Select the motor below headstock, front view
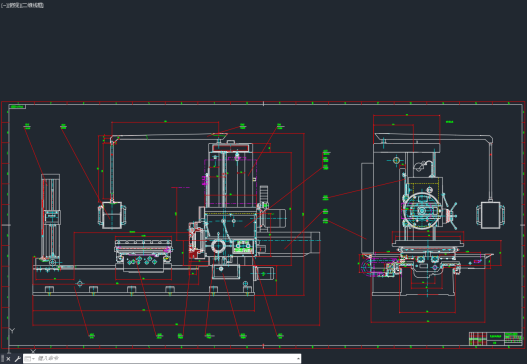Image resolution: width=527 pixels, height=364 pixels. pos(265,274)
